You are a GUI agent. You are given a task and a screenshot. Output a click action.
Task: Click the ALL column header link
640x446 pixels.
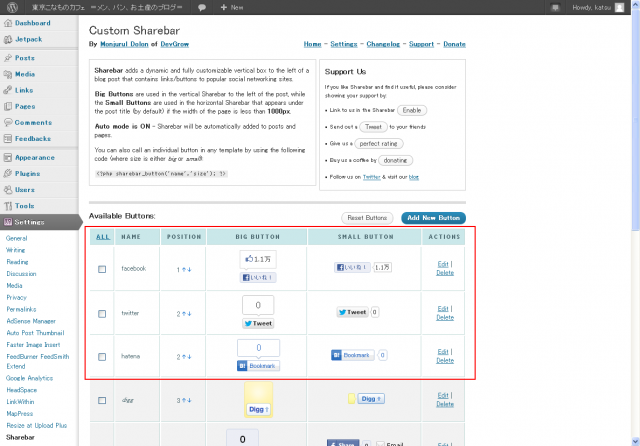(x=103, y=237)
